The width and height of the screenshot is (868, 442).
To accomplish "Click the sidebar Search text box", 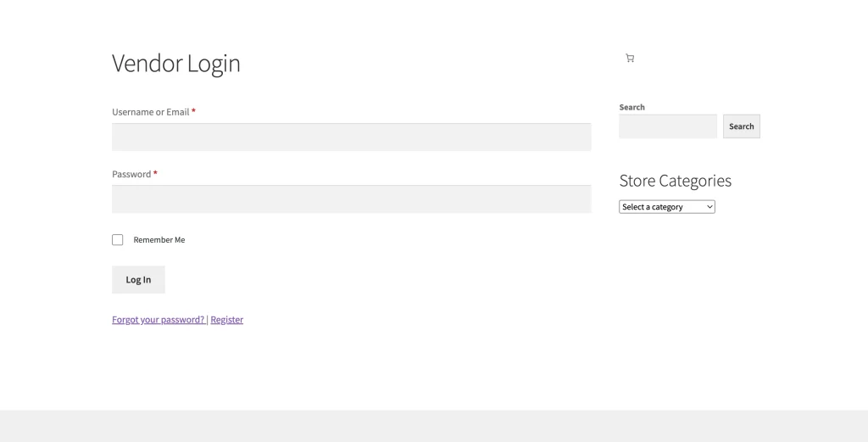I will click(667, 126).
